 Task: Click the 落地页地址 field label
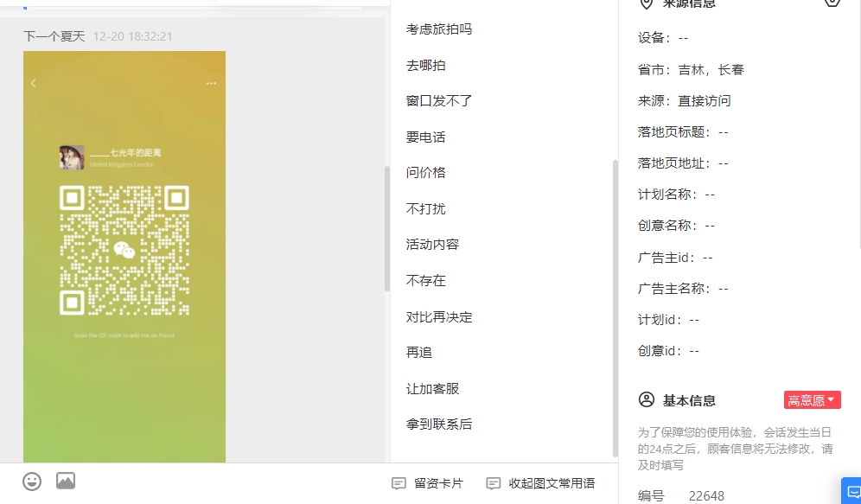tap(674, 163)
